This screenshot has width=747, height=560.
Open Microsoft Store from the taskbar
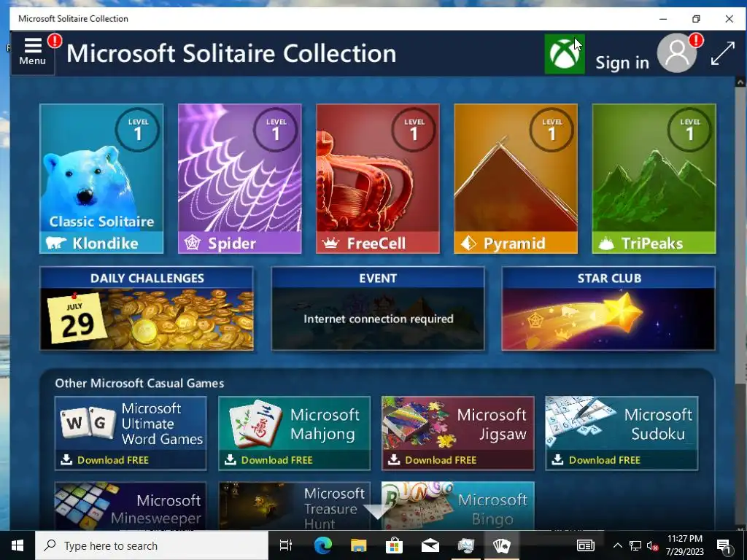(394, 545)
